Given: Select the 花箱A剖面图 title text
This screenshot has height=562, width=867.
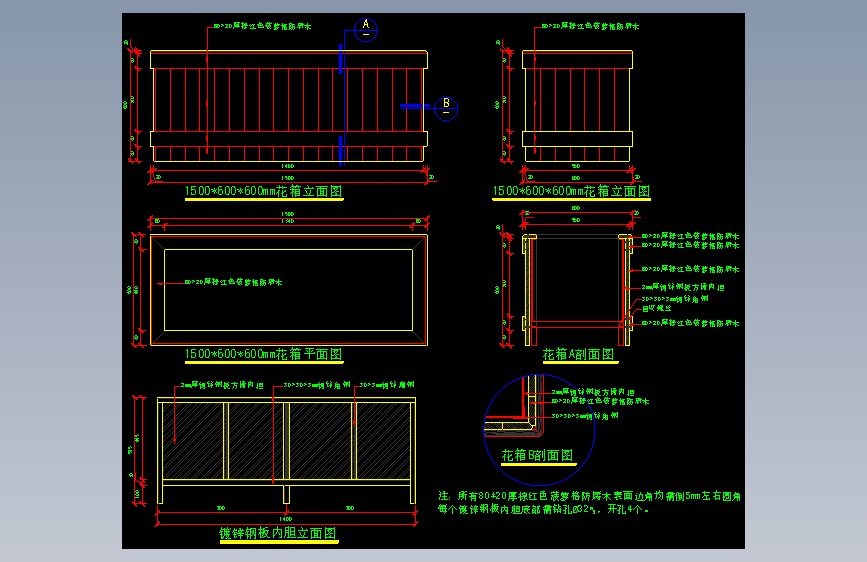Looking at the screenshot, I should [x=578, y=355].
